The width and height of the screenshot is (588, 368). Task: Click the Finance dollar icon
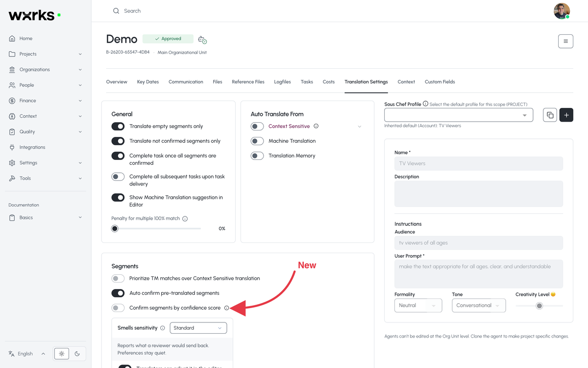12,101
